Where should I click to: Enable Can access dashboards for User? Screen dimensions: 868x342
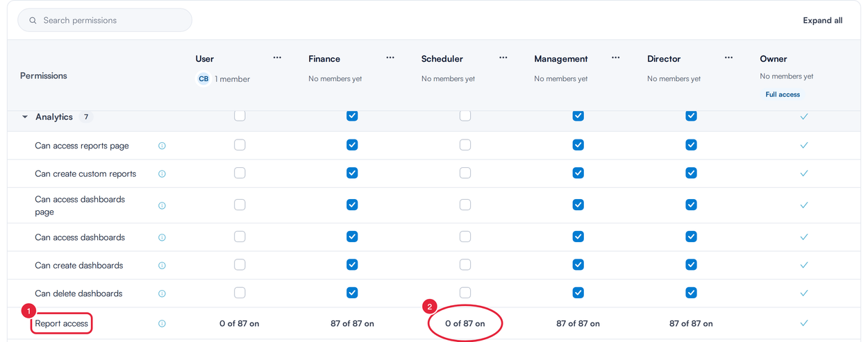(240, 237)
